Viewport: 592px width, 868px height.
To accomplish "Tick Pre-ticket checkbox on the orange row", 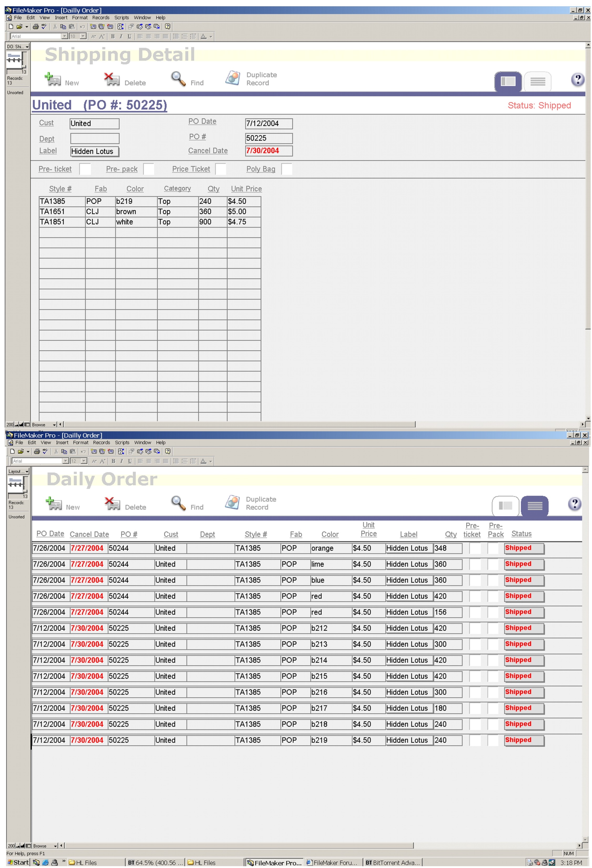I will click(x=475, y=548).
